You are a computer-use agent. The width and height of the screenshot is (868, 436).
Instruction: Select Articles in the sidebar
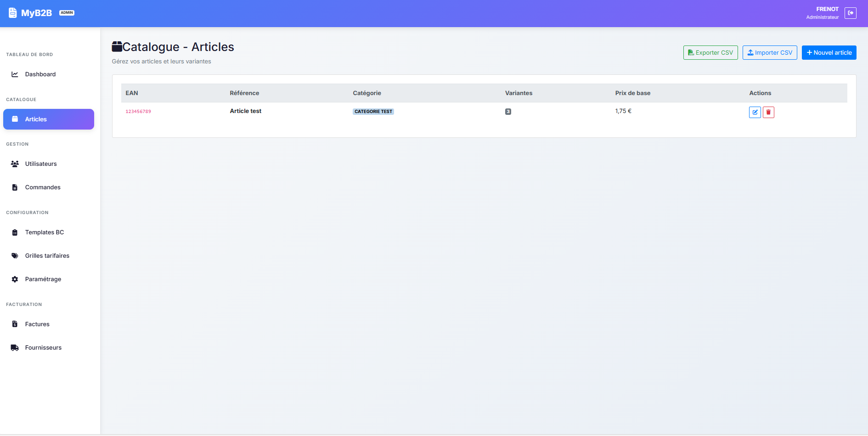click(x=49, y=119)
